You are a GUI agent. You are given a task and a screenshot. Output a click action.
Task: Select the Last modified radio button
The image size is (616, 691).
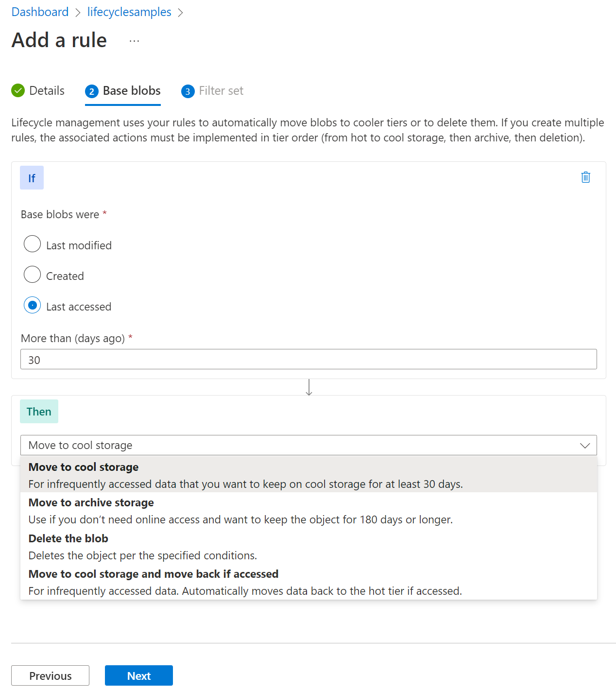point(33,244)
